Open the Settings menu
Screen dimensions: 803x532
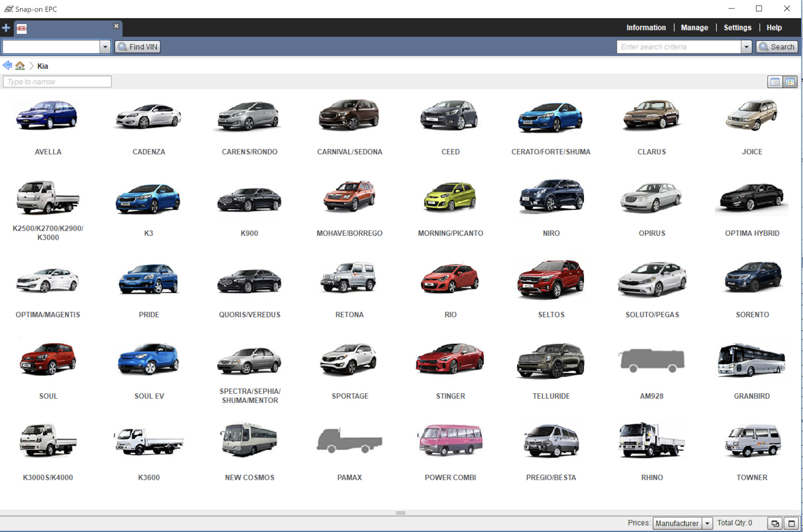(737, 28)
